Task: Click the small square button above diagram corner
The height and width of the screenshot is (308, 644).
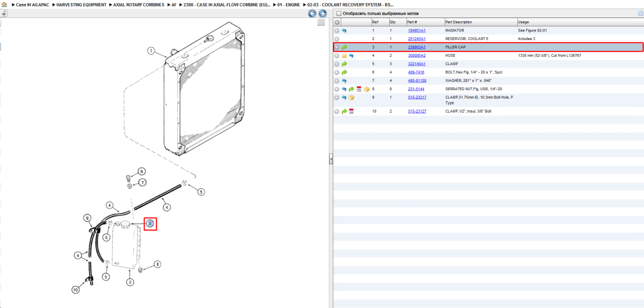Action: click(x=321, y=23)
